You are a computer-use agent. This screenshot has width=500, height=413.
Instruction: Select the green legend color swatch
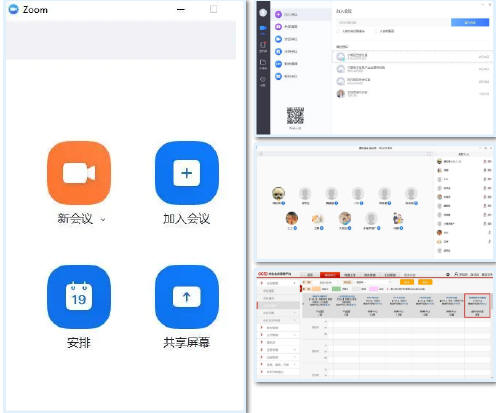click(336, 289)
